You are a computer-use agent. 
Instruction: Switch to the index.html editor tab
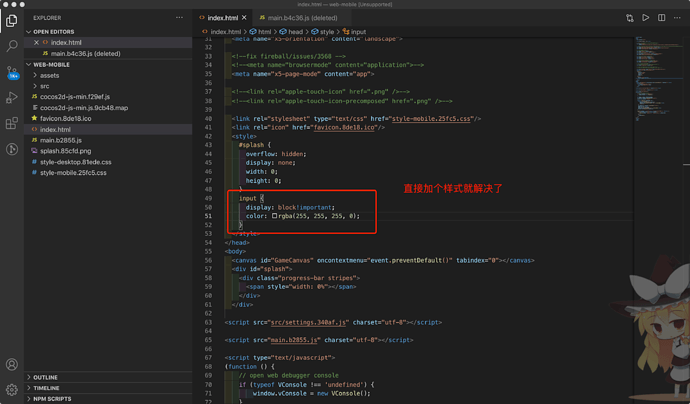223,18
